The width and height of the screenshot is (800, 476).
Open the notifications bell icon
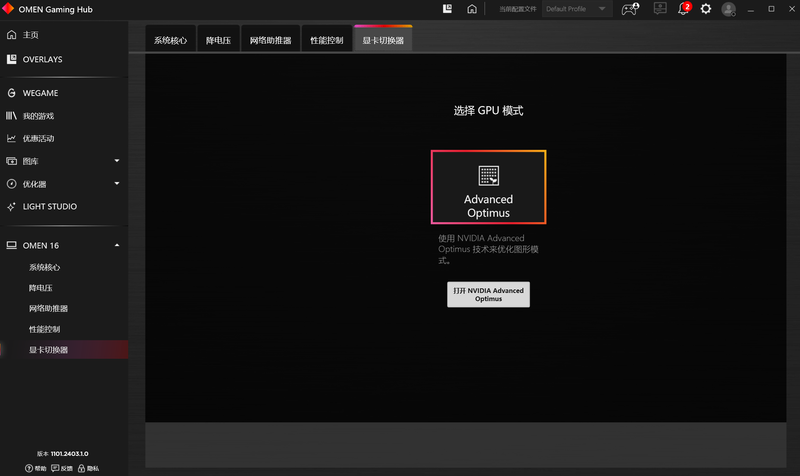[x=684, y=9]
